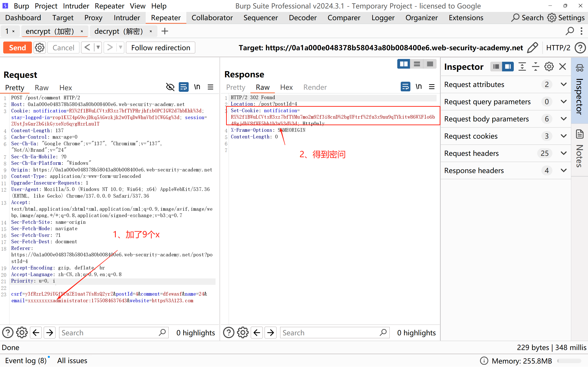This screenshot has width=588, height=367.
Task: Toggle hide non-printable characters eye in Request
Action: point(170,87)
